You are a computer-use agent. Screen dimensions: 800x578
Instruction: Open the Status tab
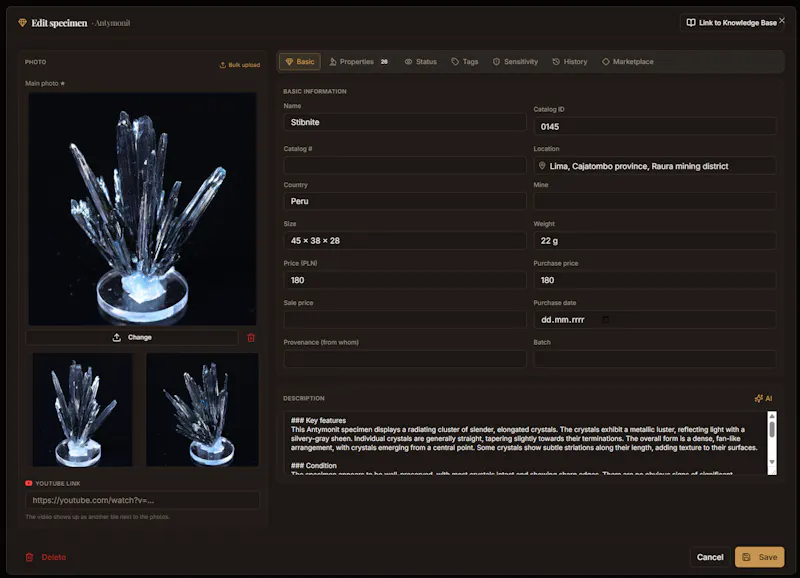click(421, 62)
